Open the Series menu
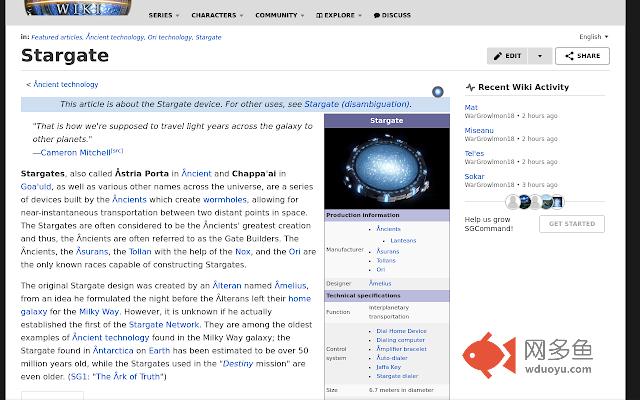The image size is (640, 400). pos(164,15)
